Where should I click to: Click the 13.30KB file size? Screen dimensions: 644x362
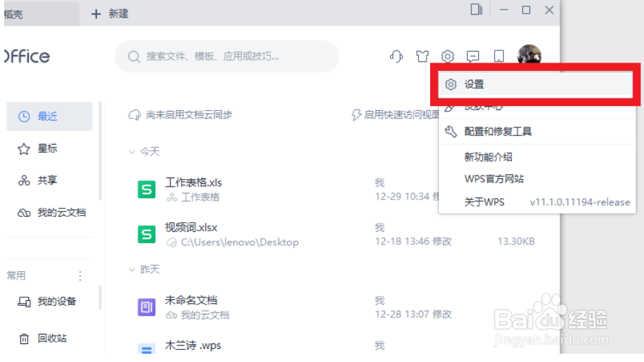point(516,242)
